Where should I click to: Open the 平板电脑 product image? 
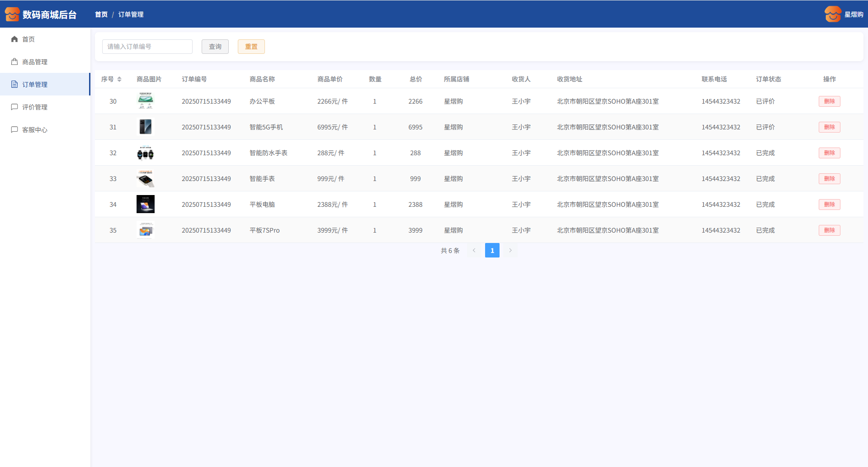click(x=146, y=205)
